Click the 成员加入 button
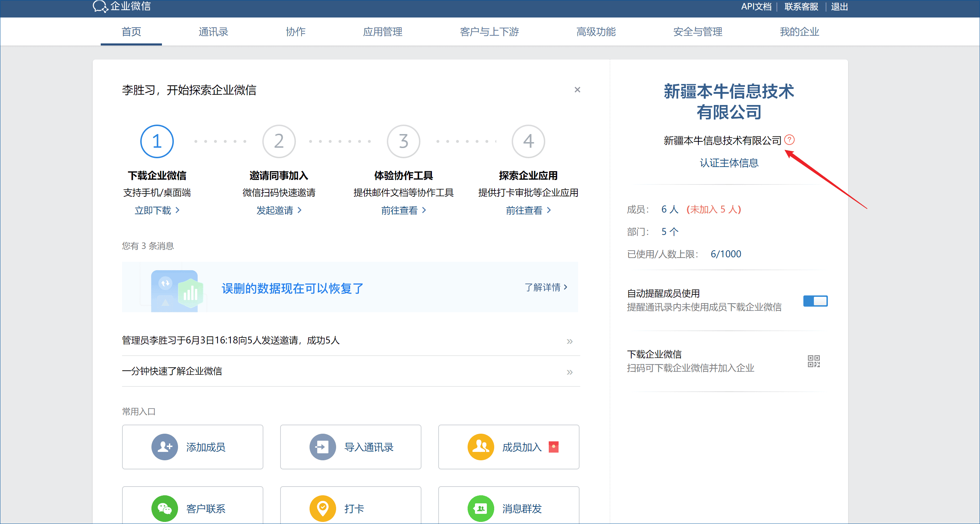 [x=509, y=447]
